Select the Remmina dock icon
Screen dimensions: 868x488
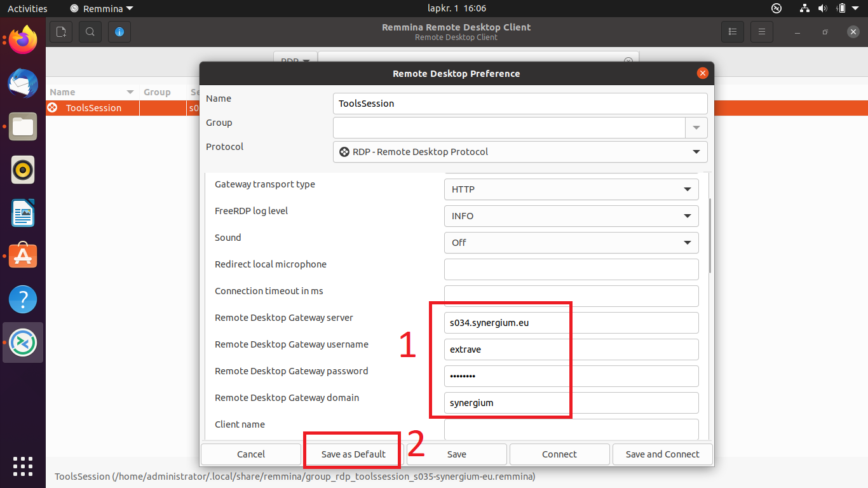pos(23,342)
